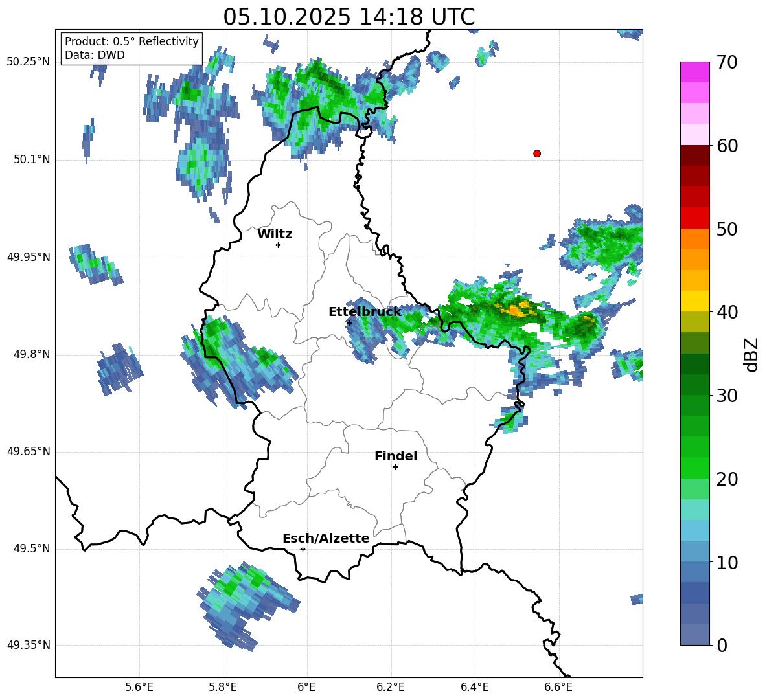
Task: Click the 70 value on the colorbar
Action: pos(727,62)
